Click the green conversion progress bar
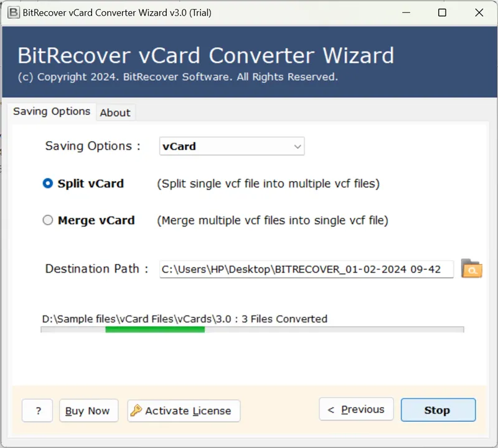Viewport: 498px width, 448px height. click(253, 330)
